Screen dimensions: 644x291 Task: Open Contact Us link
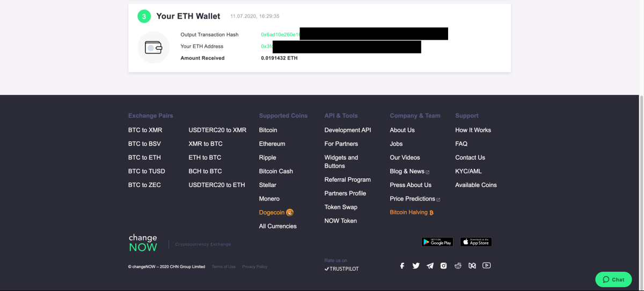[x=470, y=158]
